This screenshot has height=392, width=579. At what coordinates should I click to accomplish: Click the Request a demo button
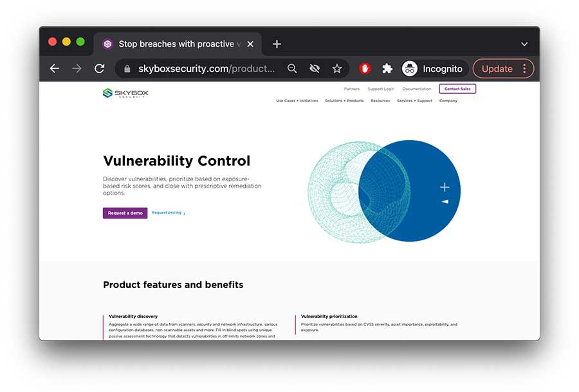[125, 213]
